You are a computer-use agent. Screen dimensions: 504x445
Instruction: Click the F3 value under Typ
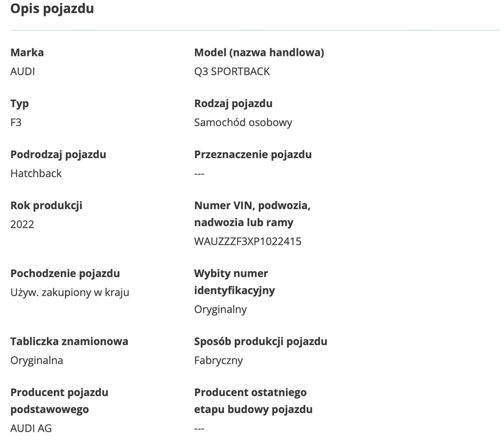(16, 122)
